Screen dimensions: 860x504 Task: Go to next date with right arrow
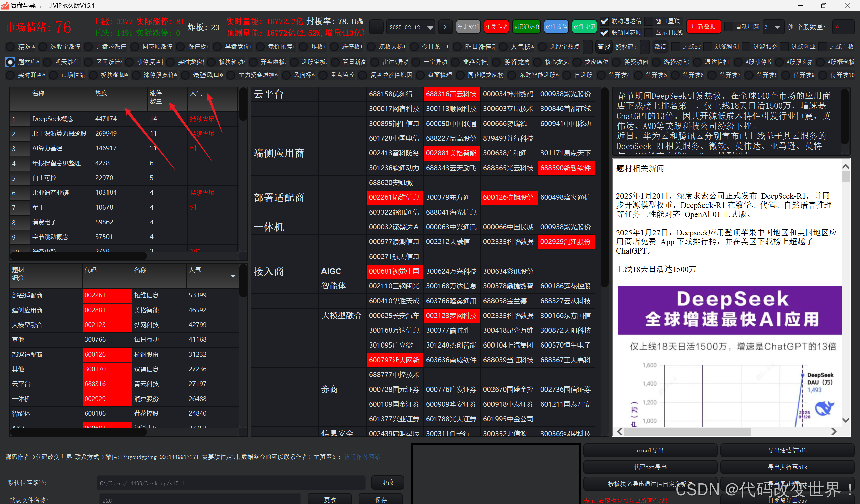coord(445,27)
